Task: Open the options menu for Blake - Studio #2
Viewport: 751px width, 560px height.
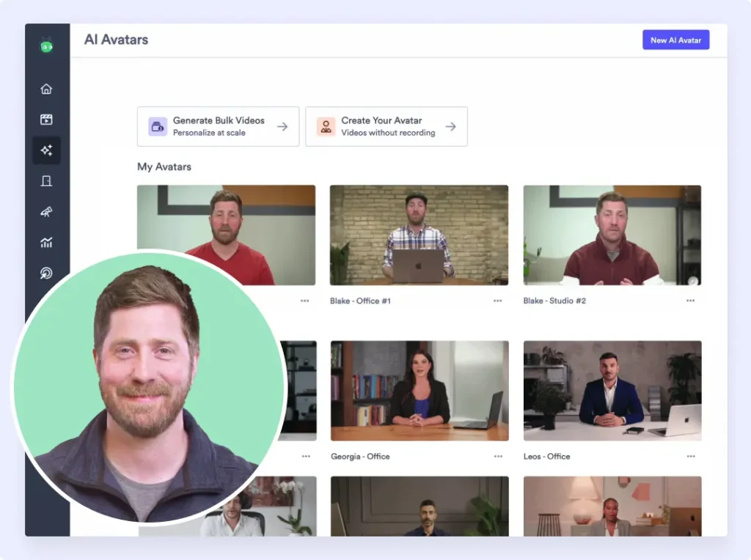Action: click(690, 300)
